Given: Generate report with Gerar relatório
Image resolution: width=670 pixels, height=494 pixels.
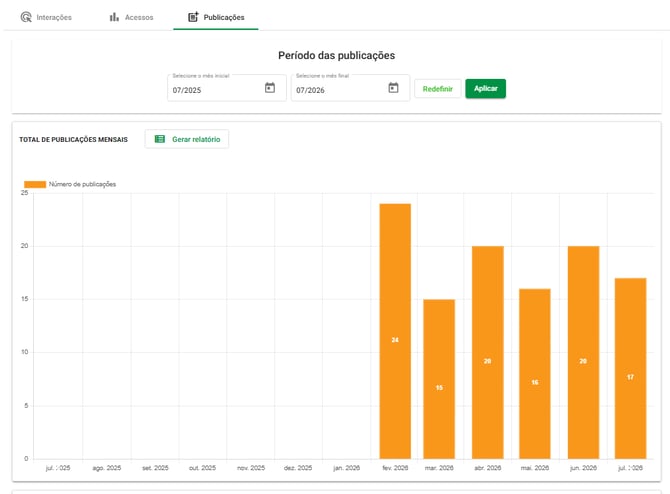Looking at the screenshot, I should point(187,139).
